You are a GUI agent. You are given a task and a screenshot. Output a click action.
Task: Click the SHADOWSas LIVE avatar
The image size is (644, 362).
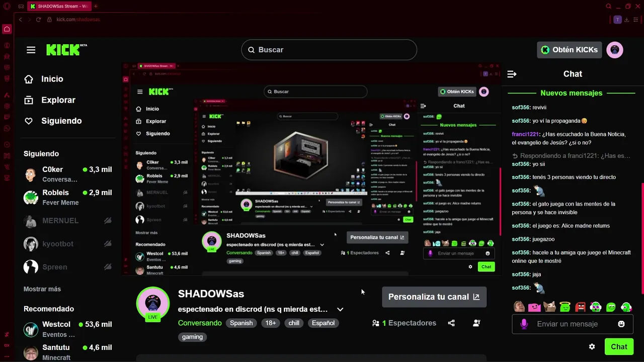coord(153,303)
